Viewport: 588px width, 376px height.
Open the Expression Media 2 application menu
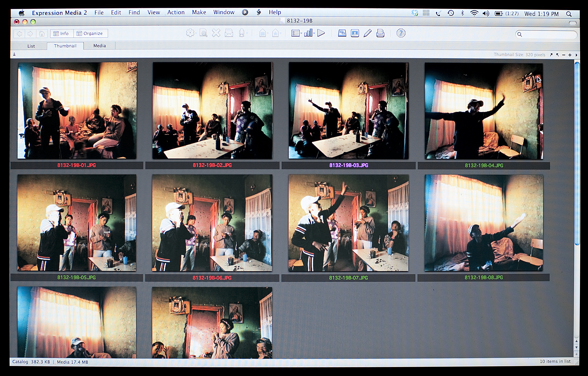tap(59, 13)
